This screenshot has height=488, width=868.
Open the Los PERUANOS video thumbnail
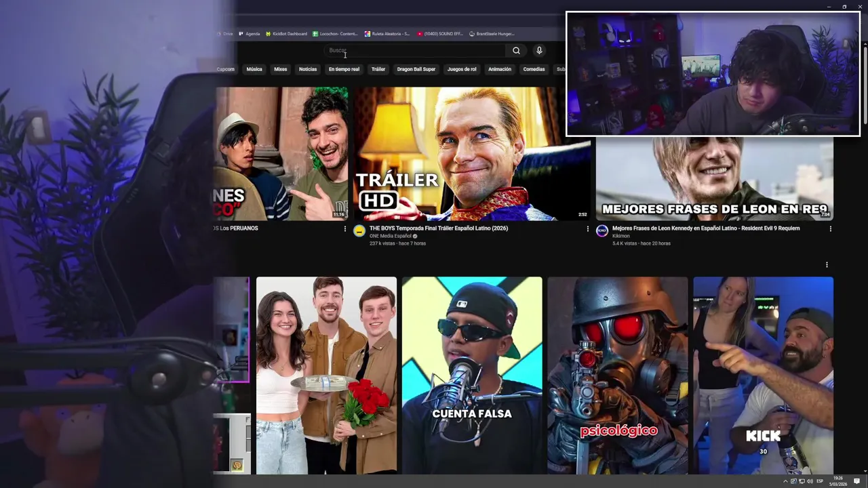click(281, 153)
